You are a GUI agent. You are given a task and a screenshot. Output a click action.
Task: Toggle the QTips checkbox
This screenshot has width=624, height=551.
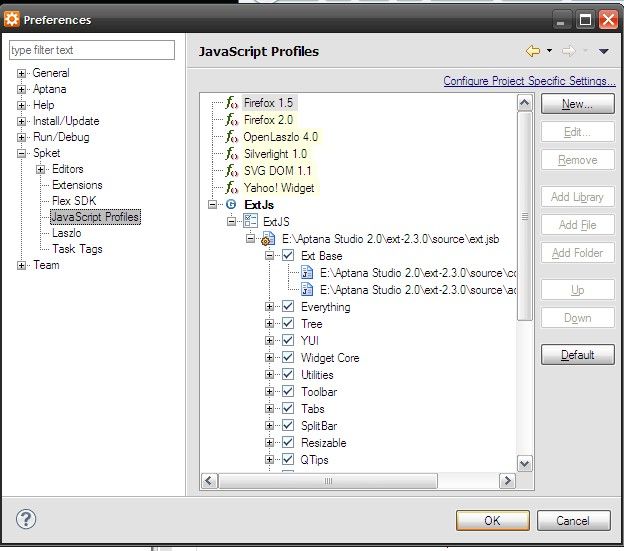click(288, 459)
